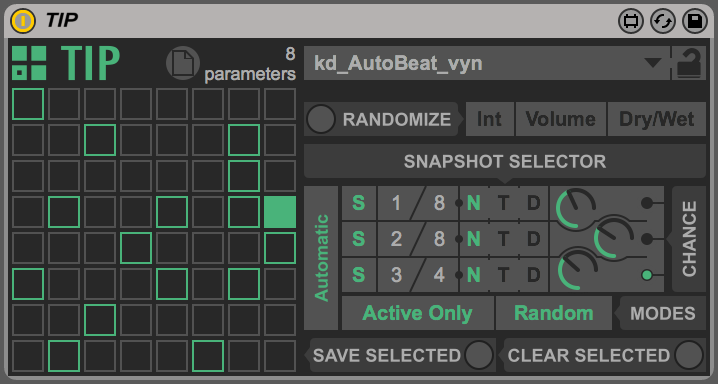Click the top-left outlined snapshot grid cell
Viewport: 718px width, 384px height.
[x=28, y=104]
